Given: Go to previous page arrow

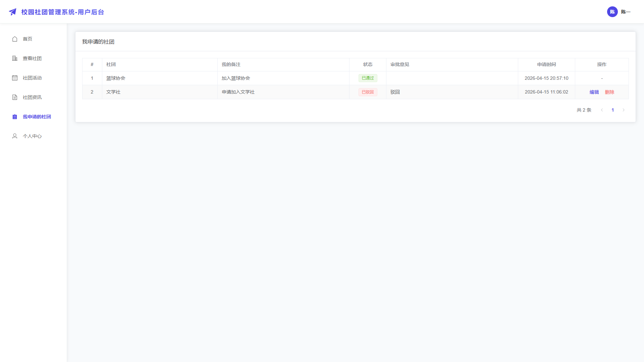Looking at the screenshot, I should tap(602, 110).
